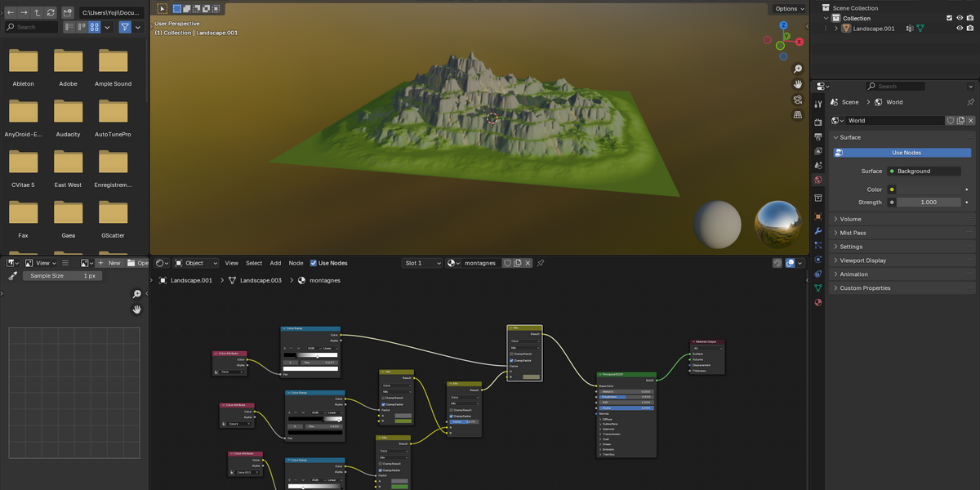Click the world Color swatch

929,189
